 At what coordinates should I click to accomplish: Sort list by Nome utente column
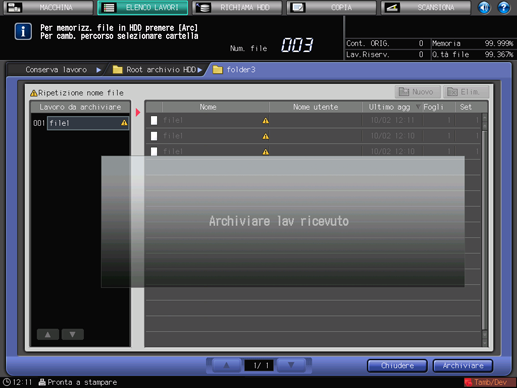click(x=316, y=107)
